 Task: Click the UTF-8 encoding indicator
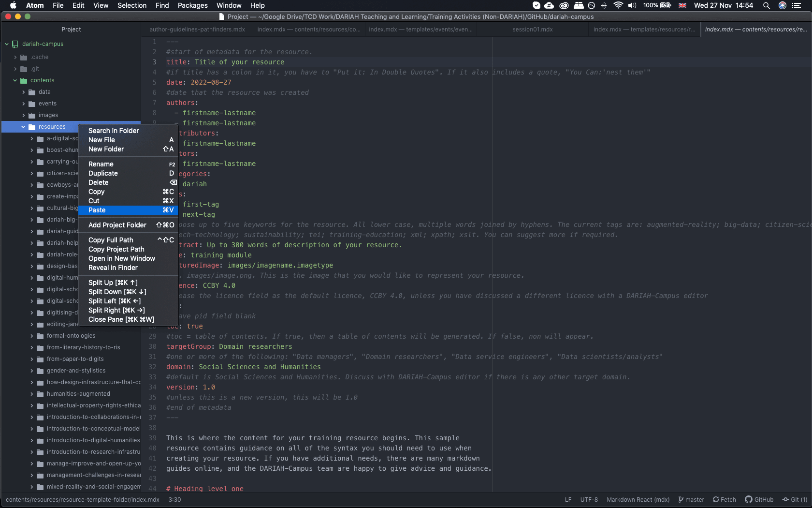pos(588,499)
